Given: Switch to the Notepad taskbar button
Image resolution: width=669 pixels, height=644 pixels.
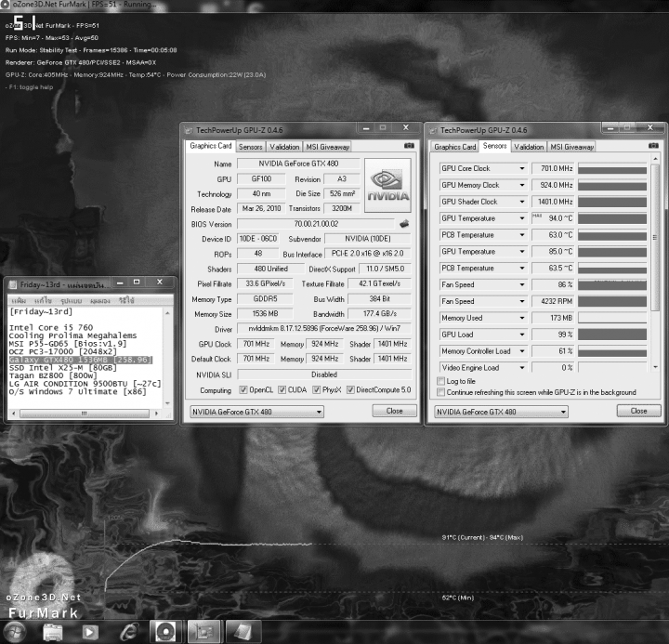Looking at the screenshot, I should (242, 632).
